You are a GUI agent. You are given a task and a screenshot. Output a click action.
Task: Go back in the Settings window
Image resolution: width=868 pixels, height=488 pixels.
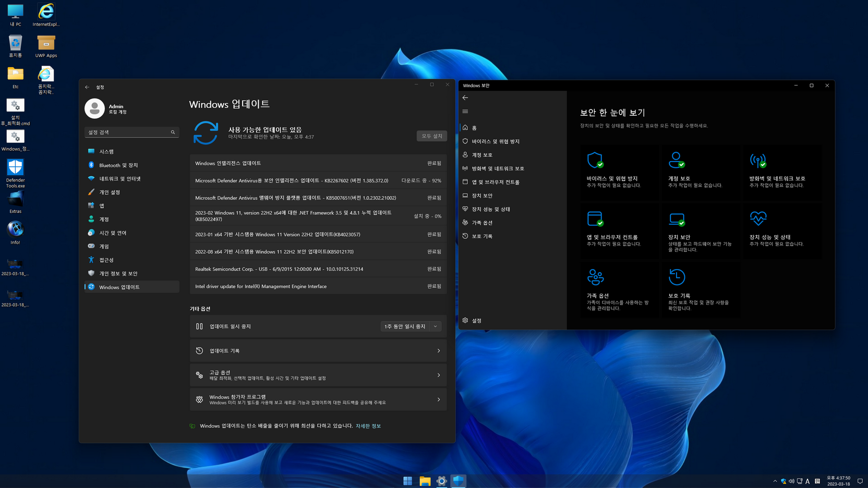(x=87, y=87)
